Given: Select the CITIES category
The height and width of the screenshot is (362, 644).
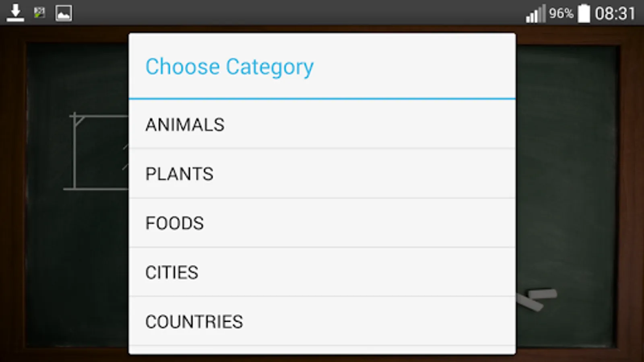Looking at the screenshot, I should pyautogui.click(x=322, y=272).
